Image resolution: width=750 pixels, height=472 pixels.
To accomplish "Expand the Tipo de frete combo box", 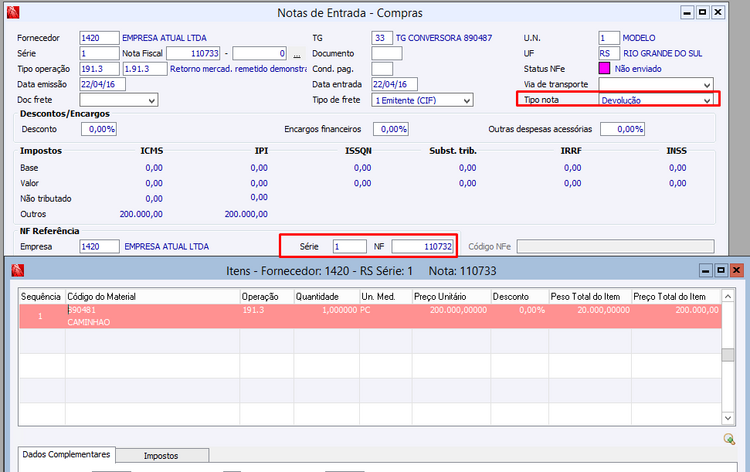I will pyautogui.click(x=466, y=100).
